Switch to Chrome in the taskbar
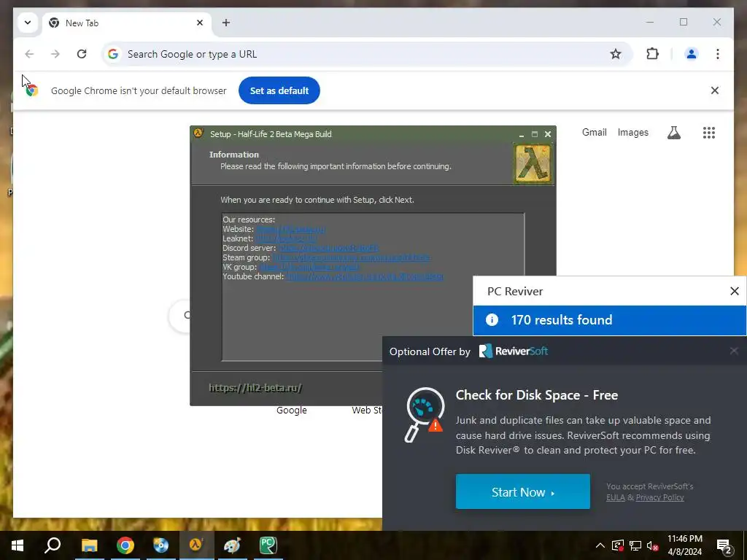747x560 pixels. [125, 545]
